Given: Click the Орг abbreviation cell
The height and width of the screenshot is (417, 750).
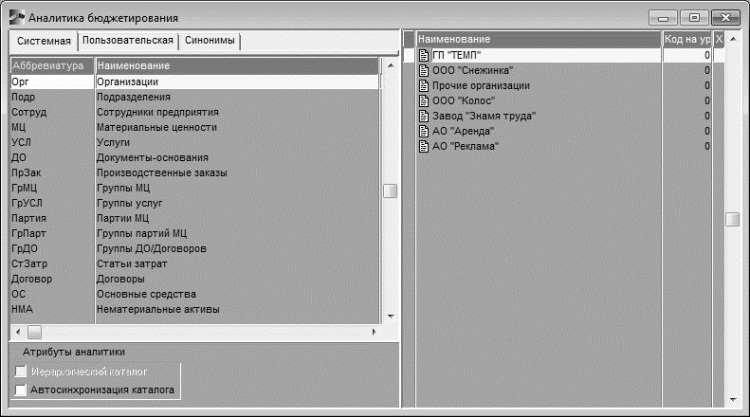Looking at the screenshot, I should (52, 82).
